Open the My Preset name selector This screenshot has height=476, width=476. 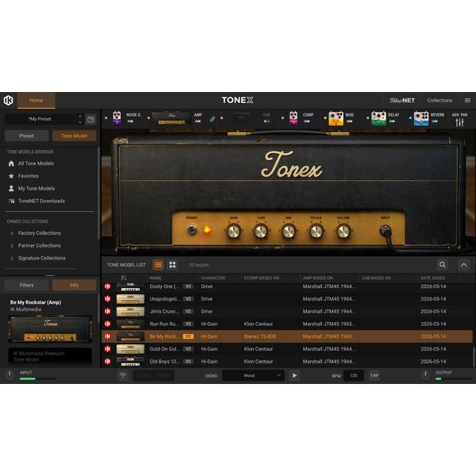point(40,119)
